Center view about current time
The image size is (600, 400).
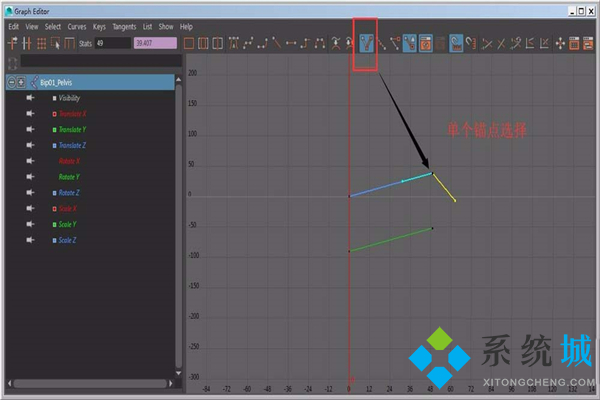[x=217, y=43]
